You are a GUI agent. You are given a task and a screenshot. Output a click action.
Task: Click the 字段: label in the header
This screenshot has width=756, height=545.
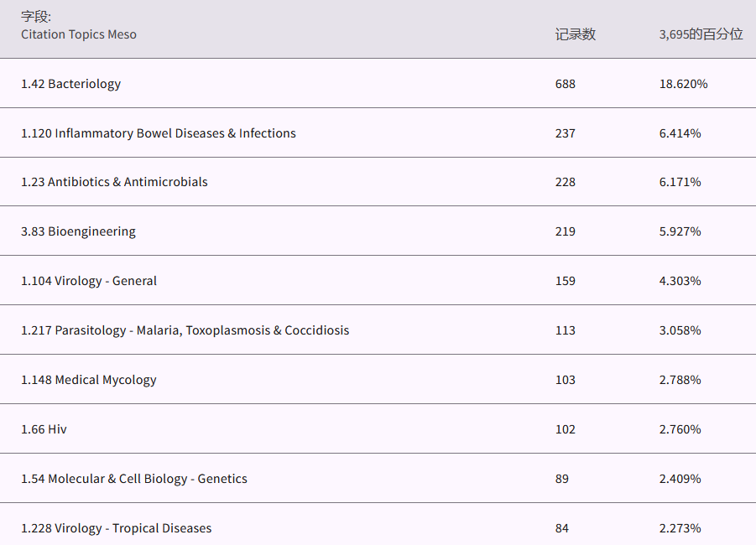click(x=36, y=16)
